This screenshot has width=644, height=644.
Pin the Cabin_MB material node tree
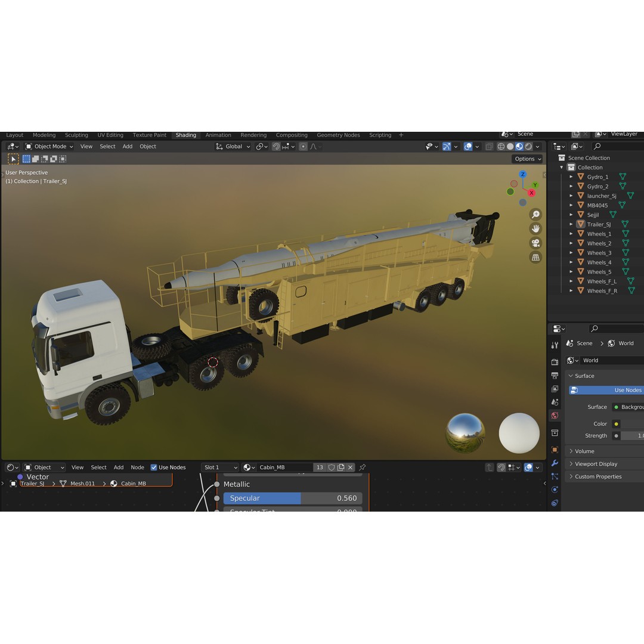pos(363,467)
